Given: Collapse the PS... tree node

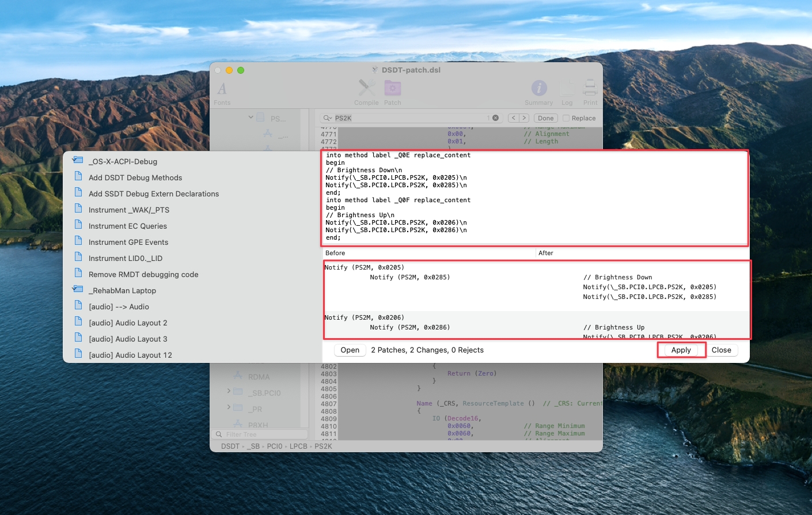Looking at the screenshot, I should coord(251,118).
